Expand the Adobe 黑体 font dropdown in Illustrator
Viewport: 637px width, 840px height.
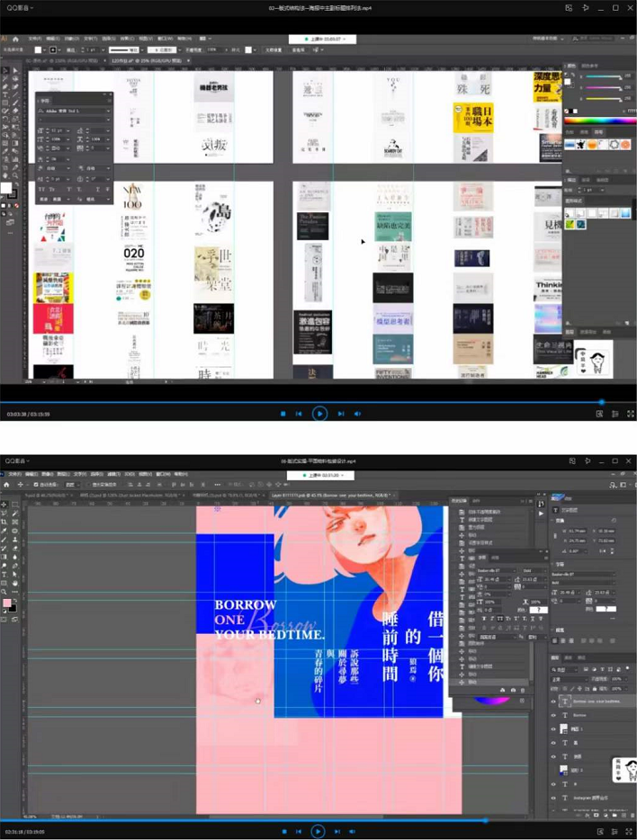point(108,111)
